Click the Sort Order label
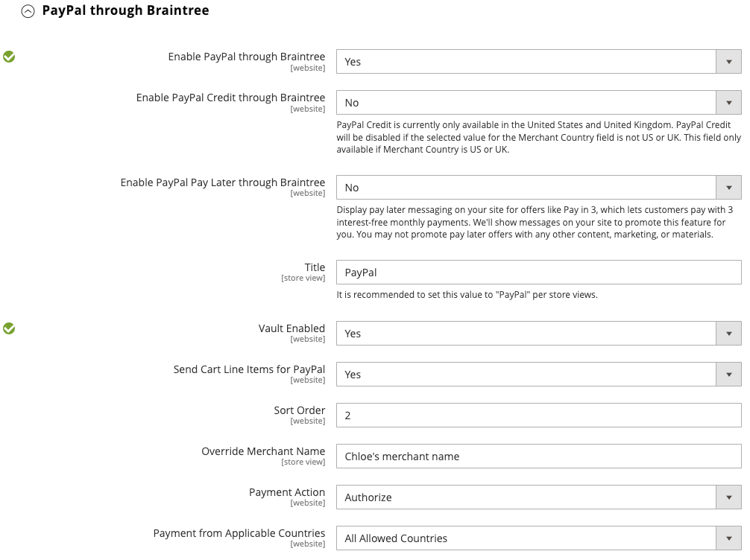750x560 pixels. pyautogui.click(x=299, y=410)
